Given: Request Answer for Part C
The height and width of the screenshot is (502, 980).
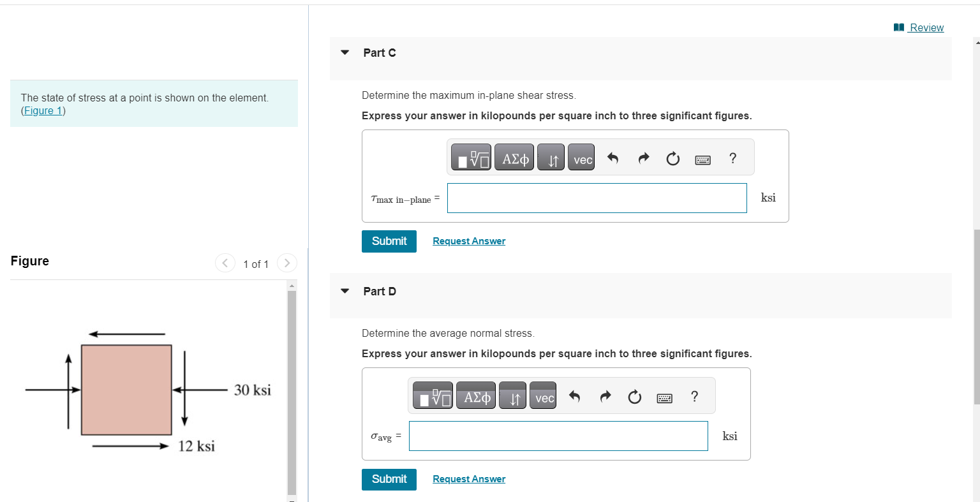Looking at the screenshot, I should pos(469,241).
